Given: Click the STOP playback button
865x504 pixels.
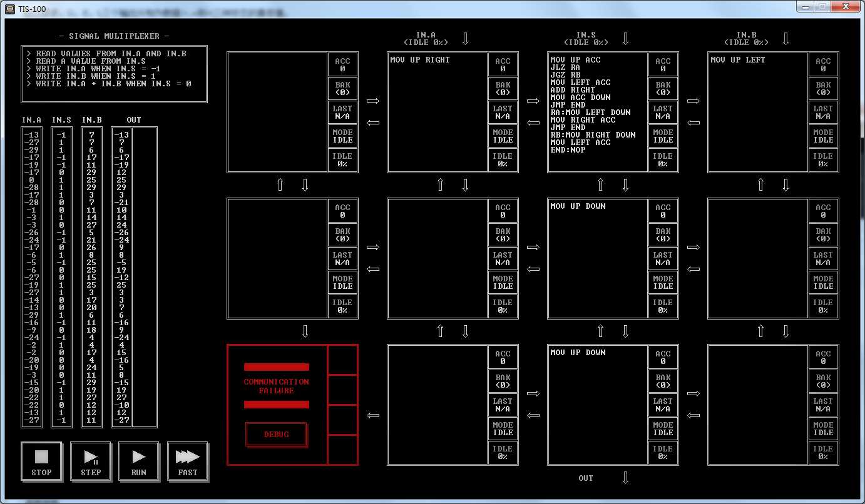Looking at the screenshot, I should (x=41, y=461).
